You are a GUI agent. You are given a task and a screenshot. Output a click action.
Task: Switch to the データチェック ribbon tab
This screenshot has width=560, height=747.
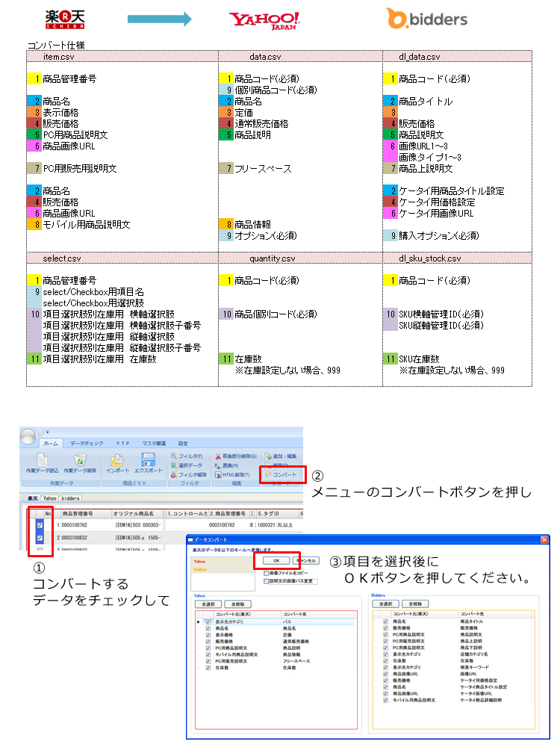click(x=87, y=443)
